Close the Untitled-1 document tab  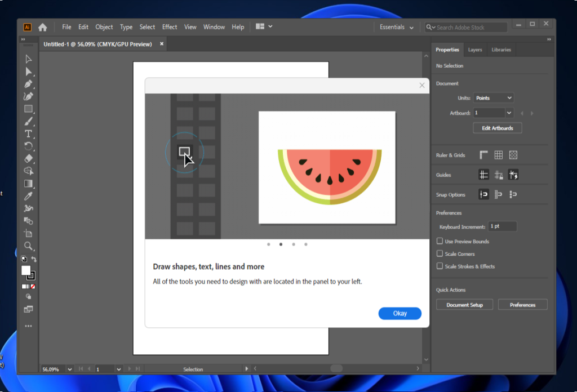(x=162, y=44)
